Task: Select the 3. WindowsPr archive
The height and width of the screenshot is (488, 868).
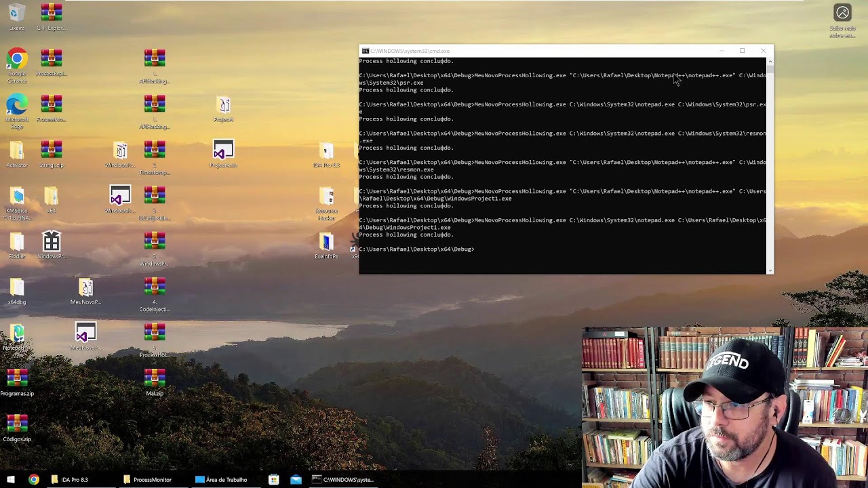Action: [155, 242]
